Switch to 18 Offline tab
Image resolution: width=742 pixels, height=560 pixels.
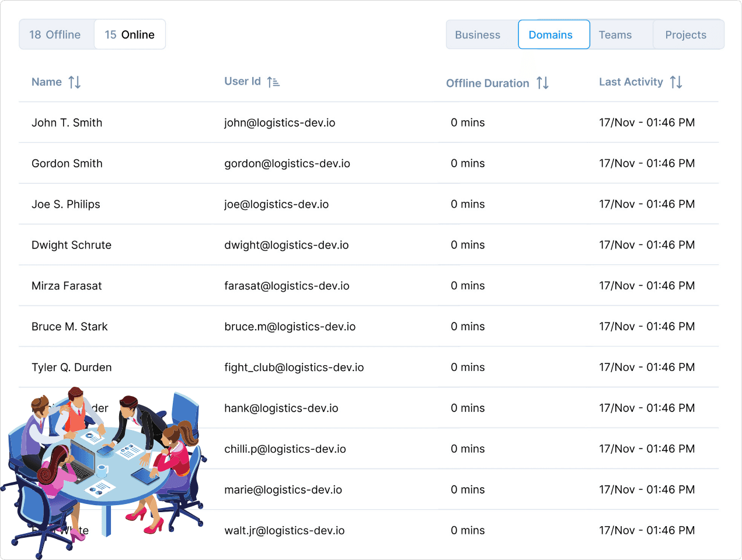(57, 34)
